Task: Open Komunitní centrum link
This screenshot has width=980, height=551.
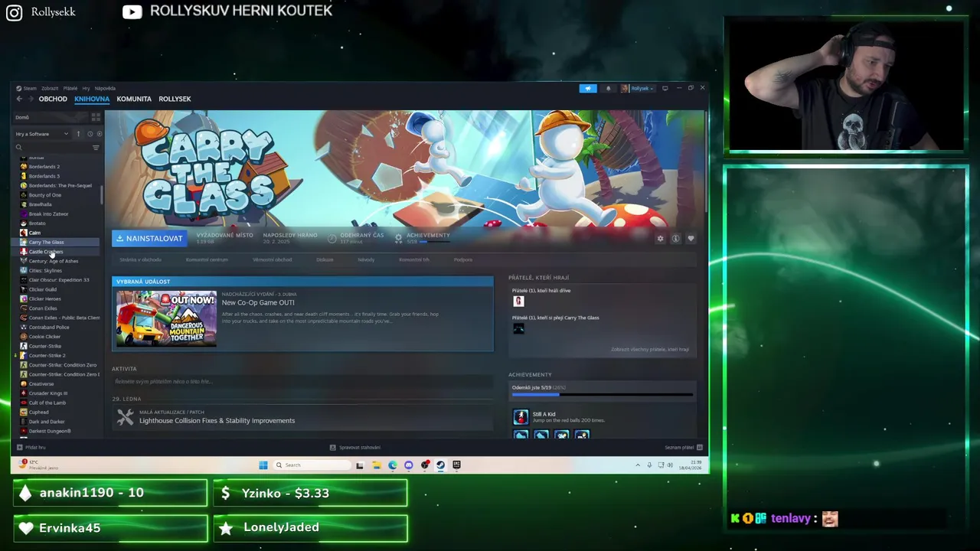Action: tap(207, 259)
